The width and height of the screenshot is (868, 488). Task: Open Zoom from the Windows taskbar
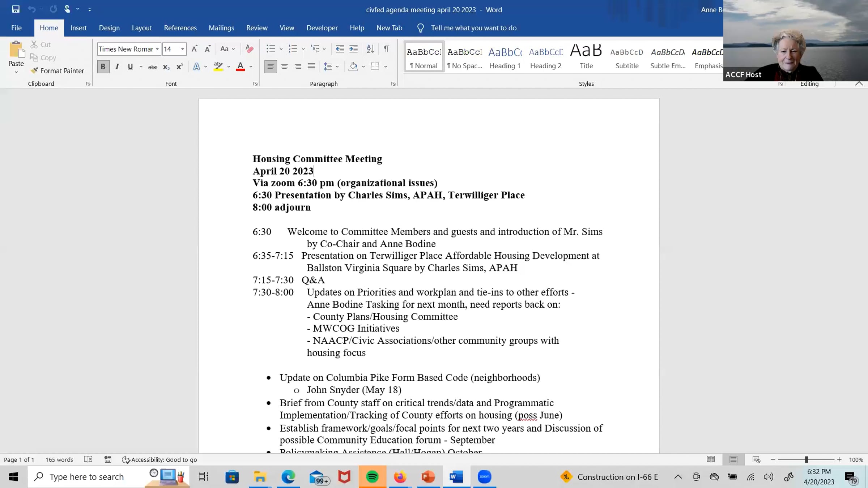tap(484, 477)
